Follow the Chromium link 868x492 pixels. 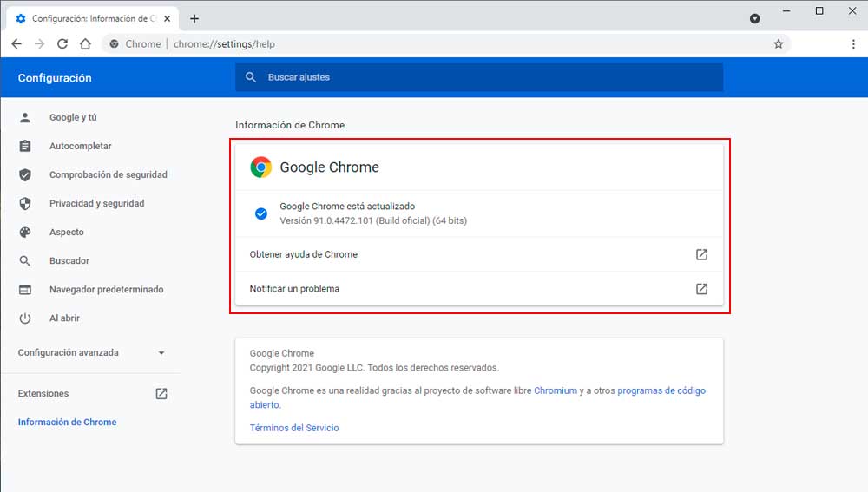(x=556, y=390)
